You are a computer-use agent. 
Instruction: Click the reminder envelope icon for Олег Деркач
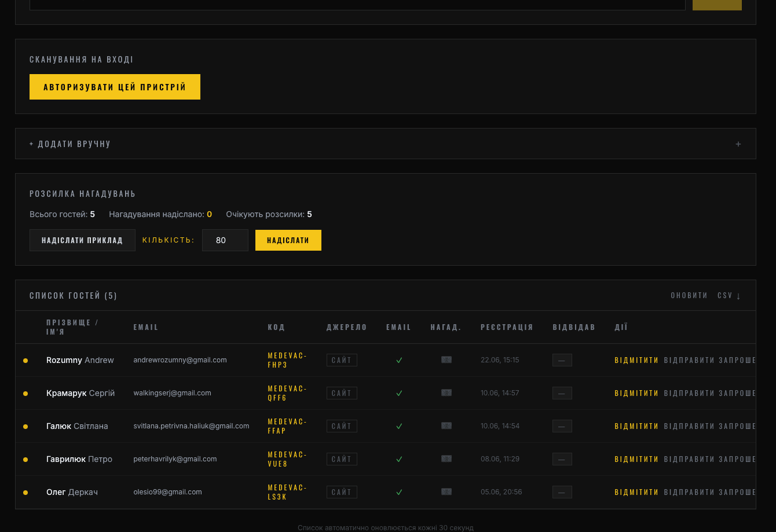[446, 492]
